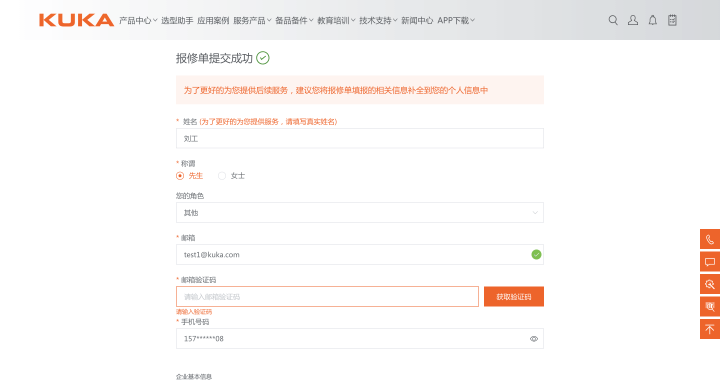Open 应用案例 in navigation
This screenshot has height=389, width=720.
click(213, 20)
